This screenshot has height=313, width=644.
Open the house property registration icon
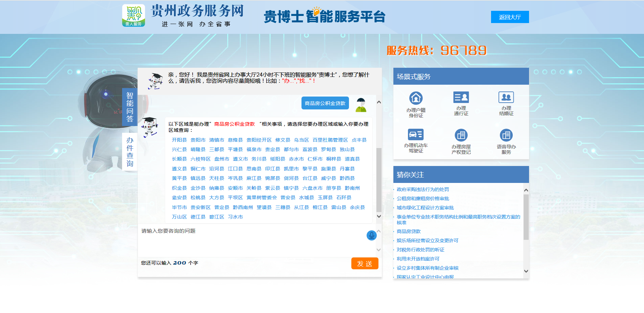[461, 135]
